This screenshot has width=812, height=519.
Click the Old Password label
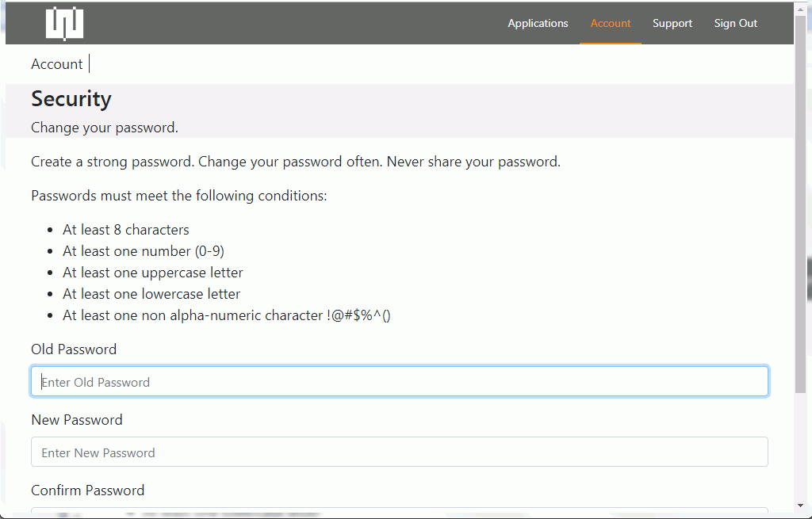pos(74,349)
